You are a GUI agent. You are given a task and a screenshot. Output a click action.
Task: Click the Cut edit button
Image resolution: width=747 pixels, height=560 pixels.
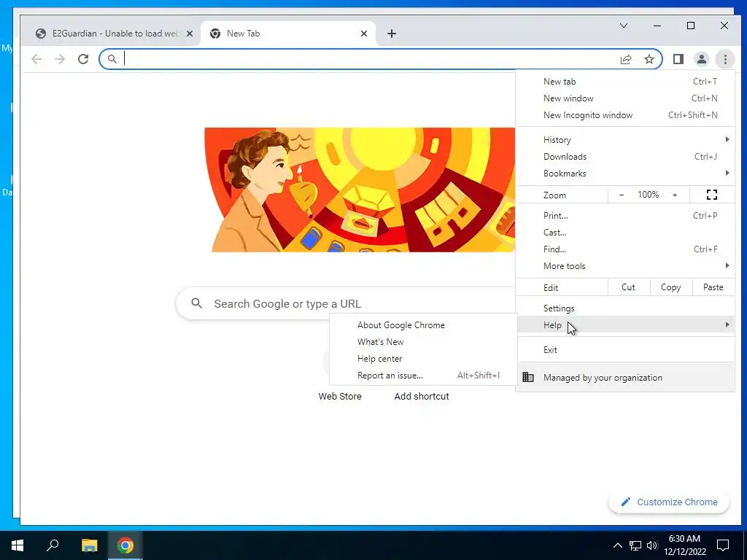[x=628, y=287]
